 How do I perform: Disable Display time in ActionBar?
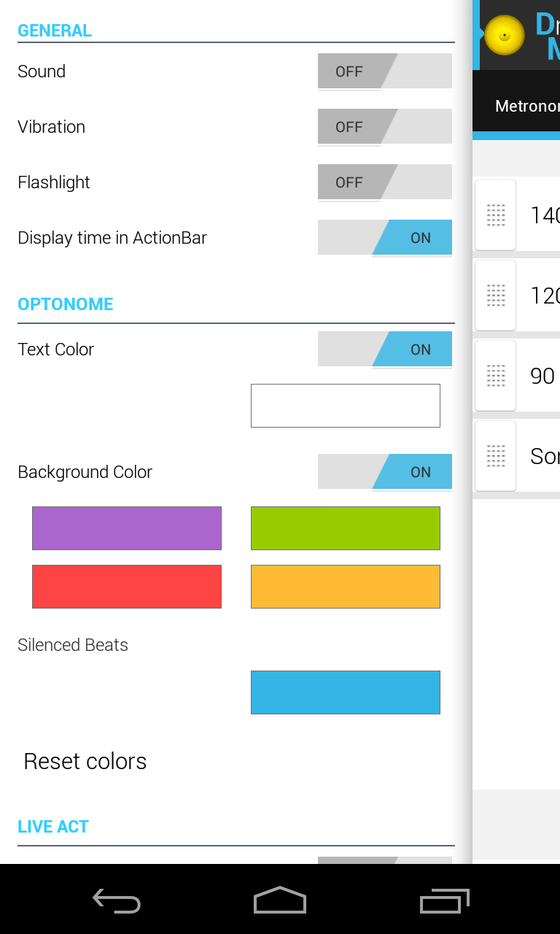384,238
